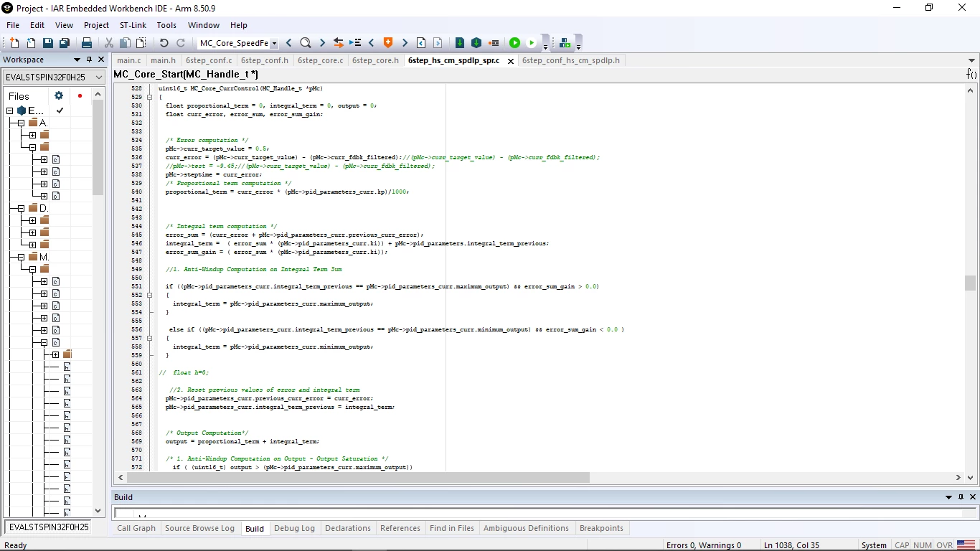The image size is (980, 551).
Task: Undo the last edit from the toolbar
Action: point(164,43)
